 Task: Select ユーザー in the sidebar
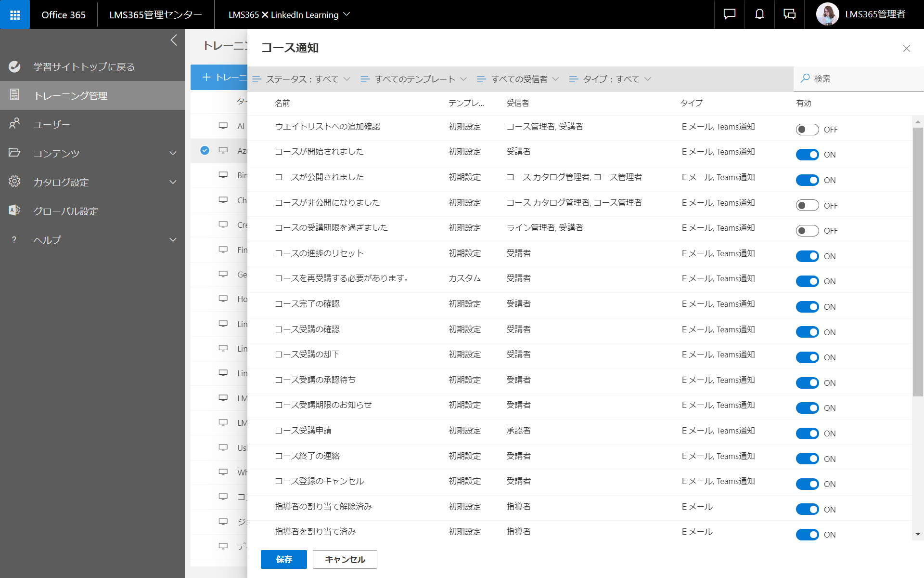click(x=92, y=124)
